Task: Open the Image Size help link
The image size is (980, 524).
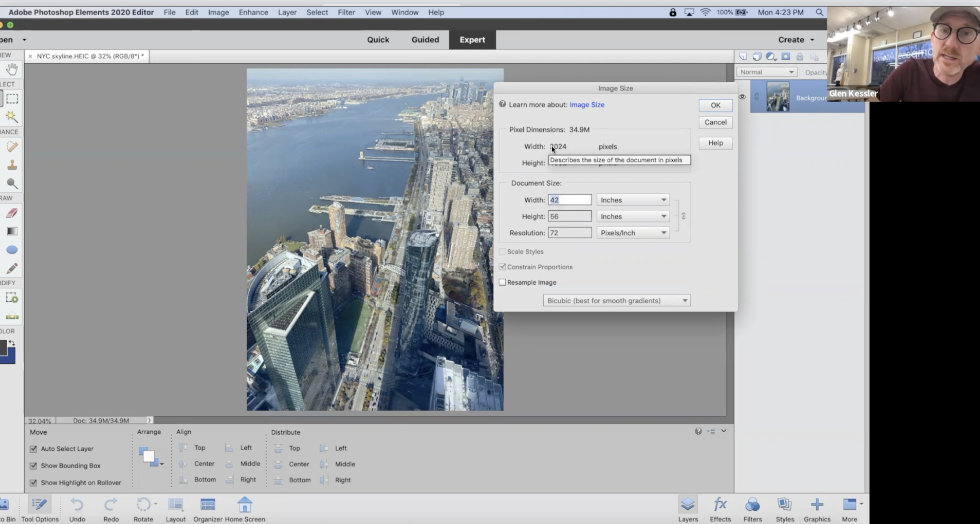Action: click(x=586, y=105)
